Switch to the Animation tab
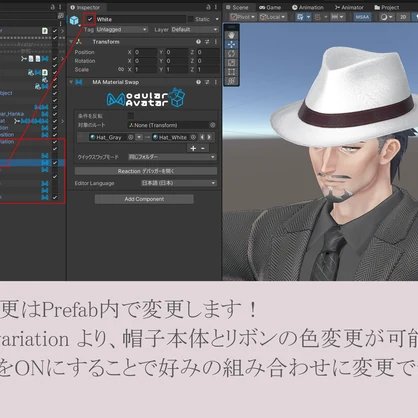Image resolution: width=418 pixels, height=418 pixels. pyautogui.click(x=308, y=7)
